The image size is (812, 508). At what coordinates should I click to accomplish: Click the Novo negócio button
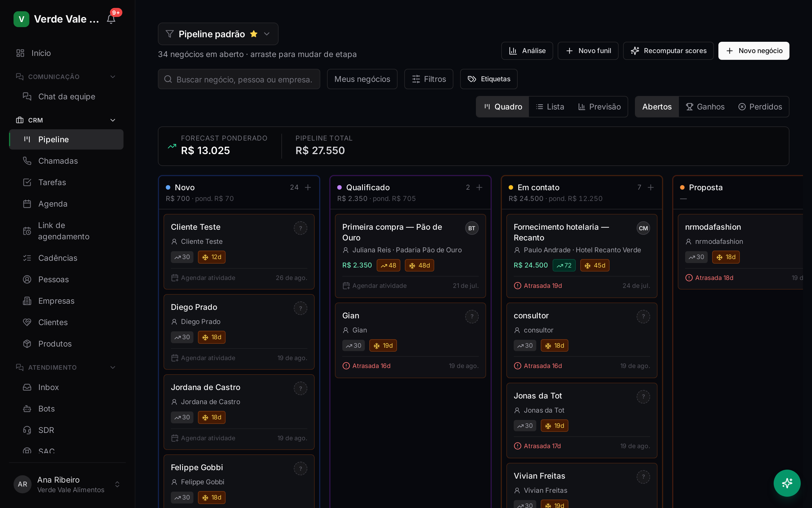754,51
